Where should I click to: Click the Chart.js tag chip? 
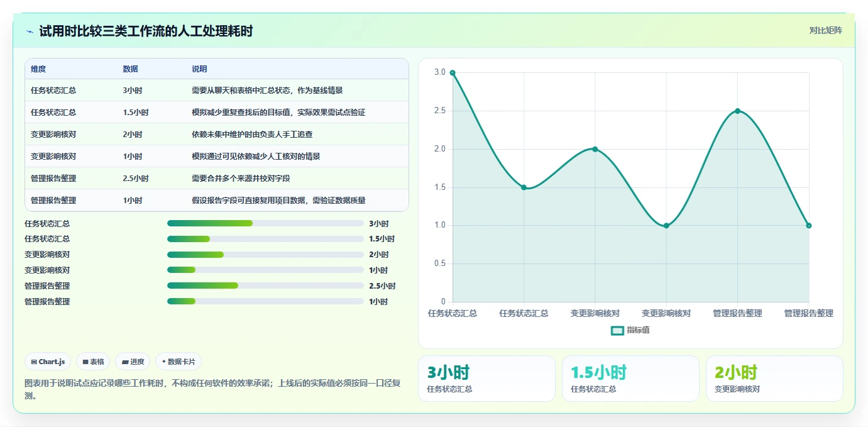(x=48, y=362)
